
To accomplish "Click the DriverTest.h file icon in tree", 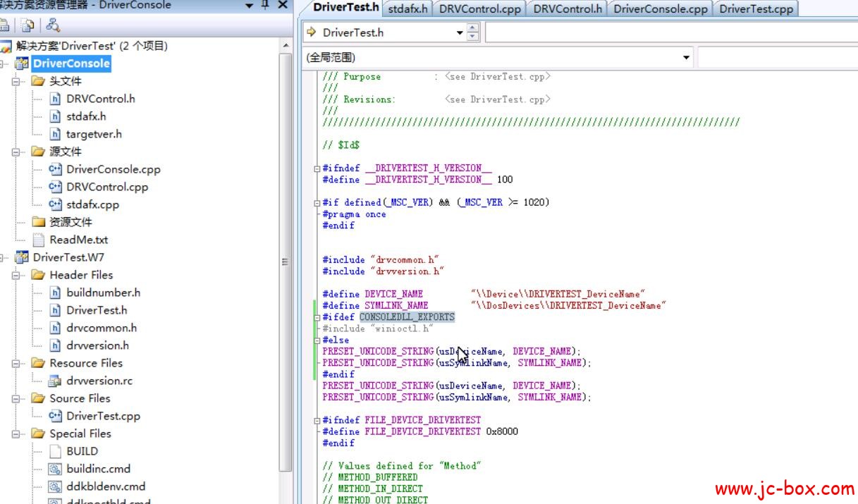I will pos(55,310).
